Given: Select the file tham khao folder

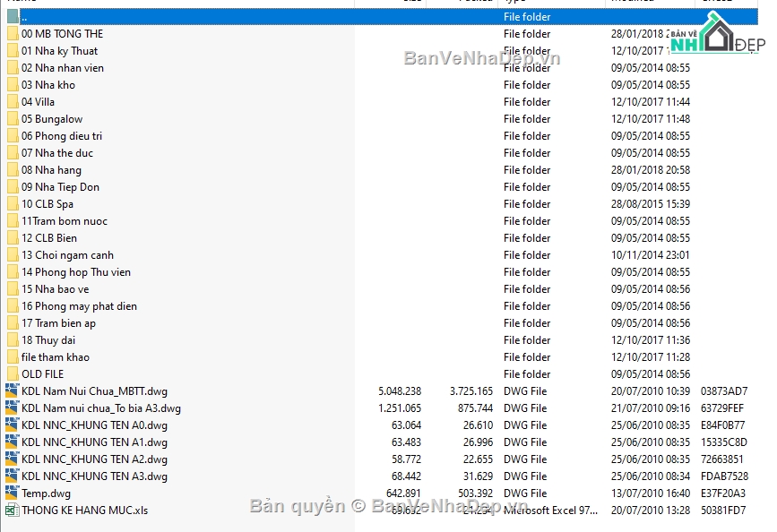Looking at the screenshot, I should [x=55, y=357].
